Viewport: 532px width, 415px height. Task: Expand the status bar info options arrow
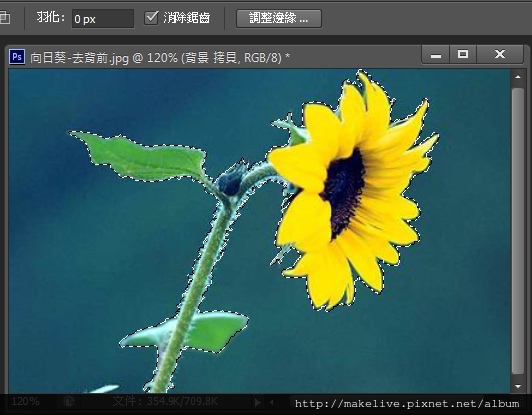(258, 402)
